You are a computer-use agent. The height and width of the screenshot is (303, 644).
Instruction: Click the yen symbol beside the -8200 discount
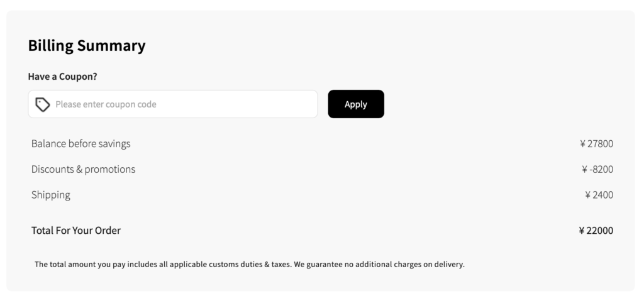[x=585, y=169]
